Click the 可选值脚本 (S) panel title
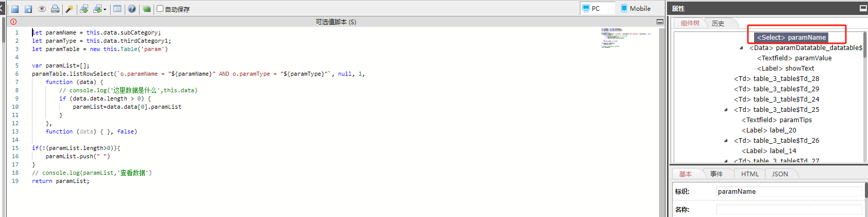 click(x=336, y=22)
